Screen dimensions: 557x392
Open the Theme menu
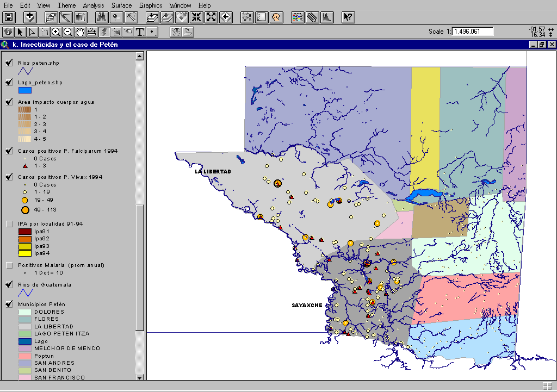click(66, 5)
